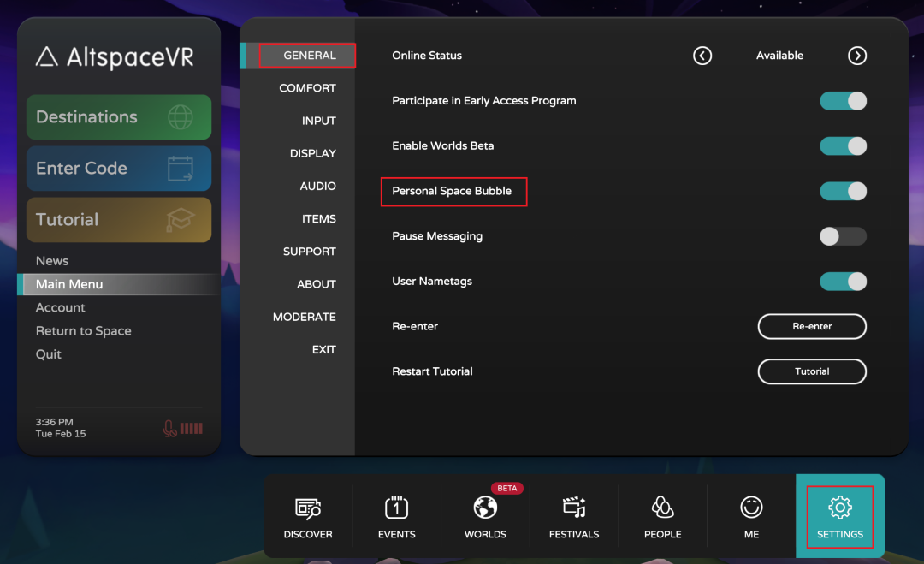Click the 3:36 PM clock text
The width and height of the screenshot is (924, 564).
[x=54, y=422]
